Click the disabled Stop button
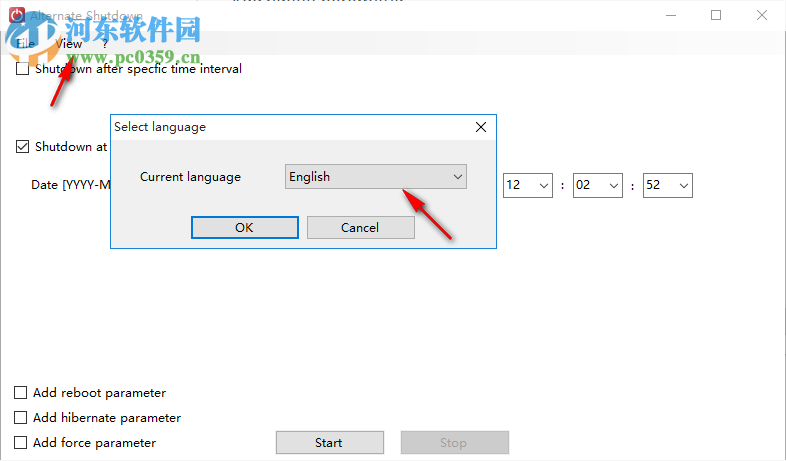This screenshot has width=786, height=461. pos(455,442)
